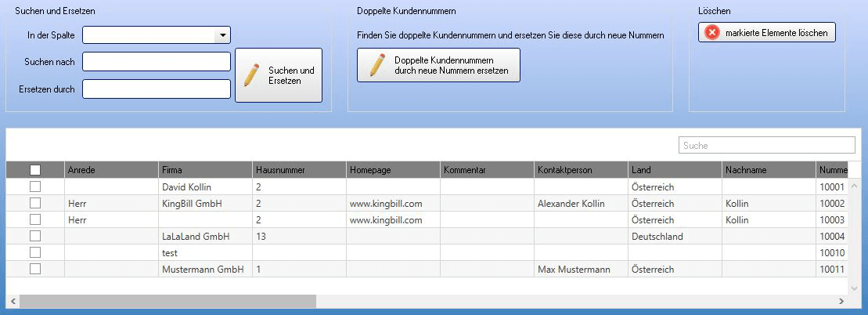
Task: Click the vertical scrollbar down arrow
Action: [x=854, y=288]
